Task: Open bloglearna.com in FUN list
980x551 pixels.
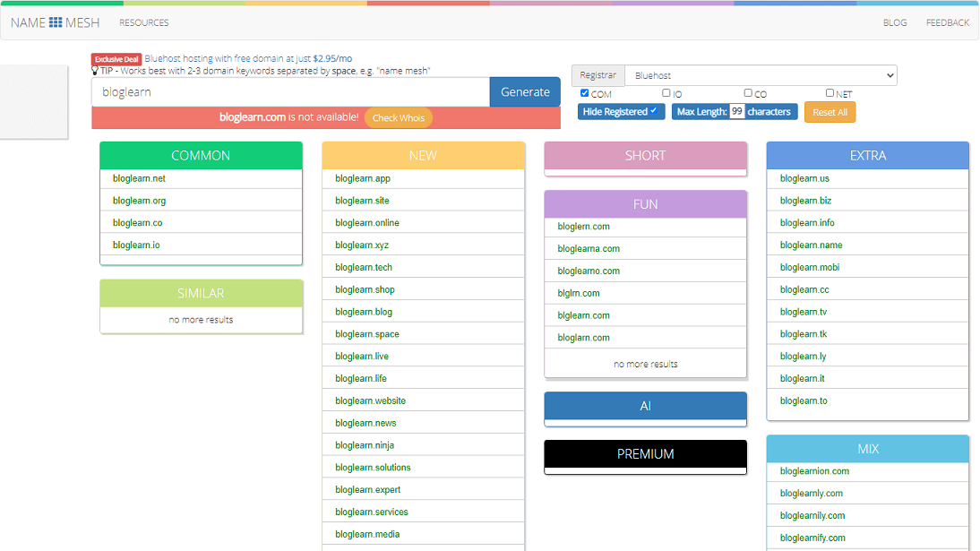Action: (589, 248)
